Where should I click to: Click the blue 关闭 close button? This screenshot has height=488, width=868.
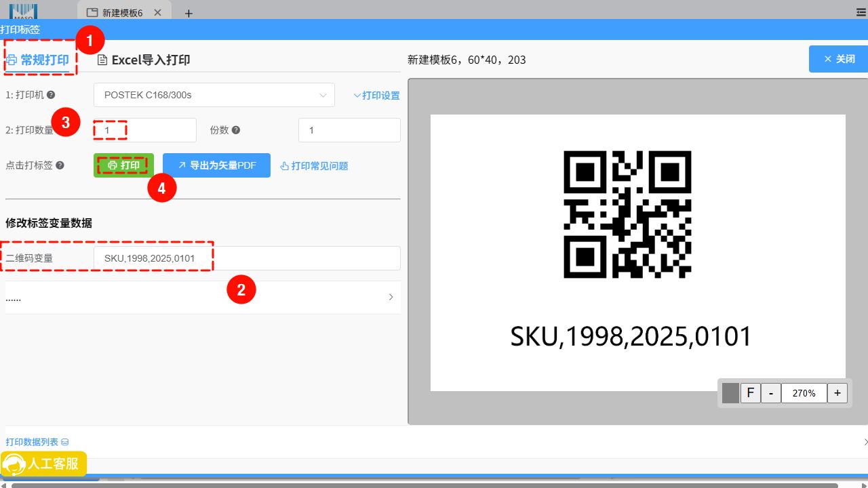[x=838, y=59]
